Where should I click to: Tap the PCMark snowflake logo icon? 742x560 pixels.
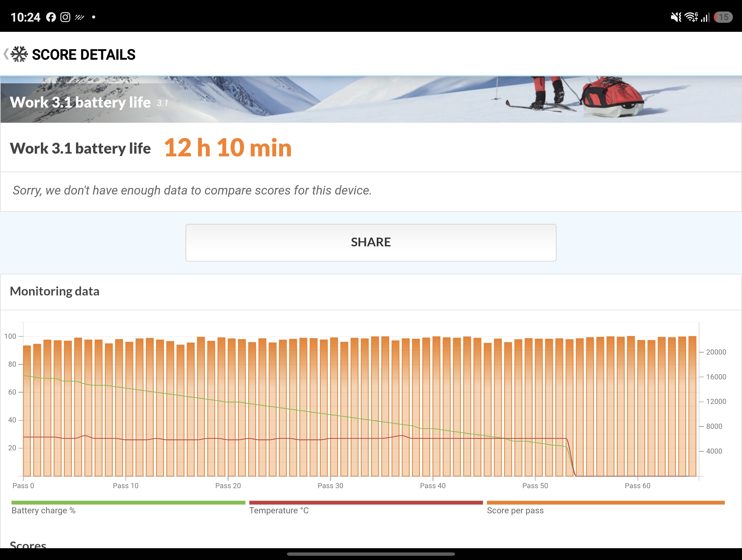(x=19, y=54)
